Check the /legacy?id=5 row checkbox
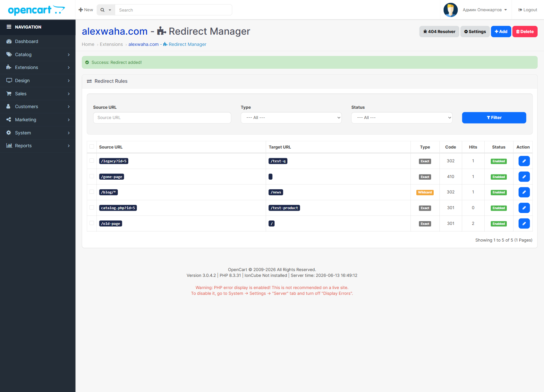 [x=92, y=161]
